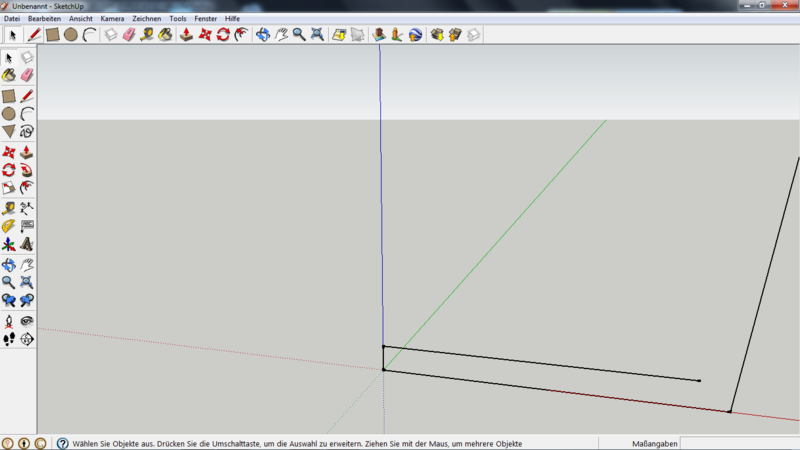Click the Zoom Extents icon in top toolbar

click(x=317, y=34)
